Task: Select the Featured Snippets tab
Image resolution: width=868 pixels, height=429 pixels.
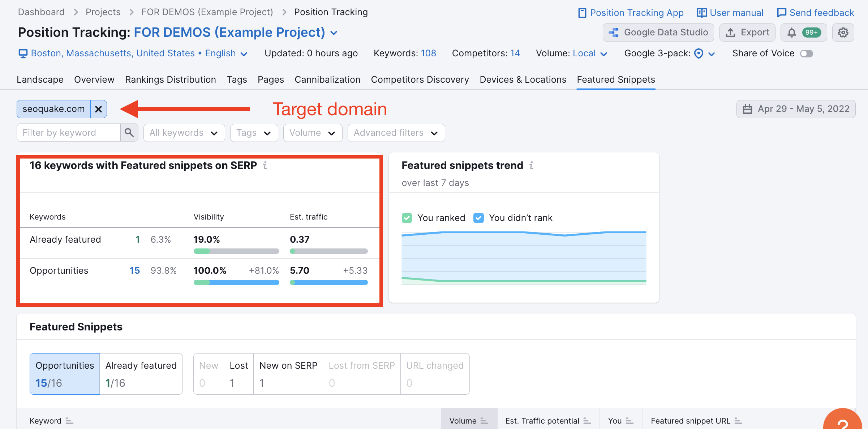Action: pyautogui.click(x=616, y=79)
